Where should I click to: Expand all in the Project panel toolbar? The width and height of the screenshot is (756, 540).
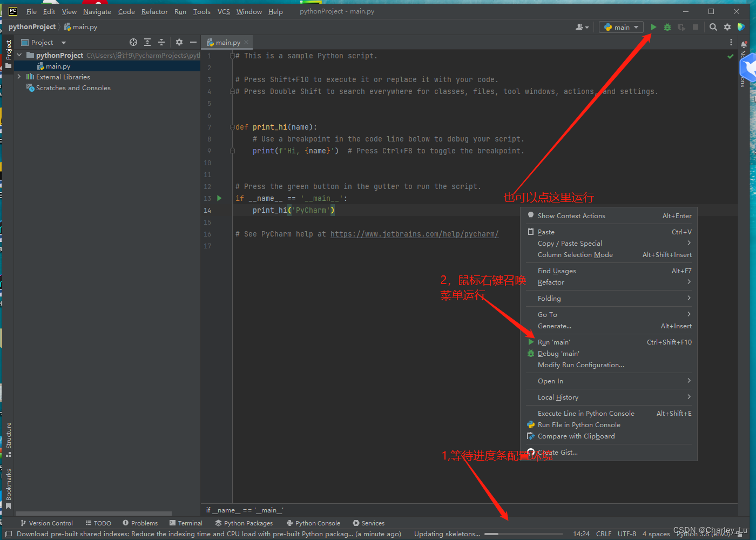147,42
